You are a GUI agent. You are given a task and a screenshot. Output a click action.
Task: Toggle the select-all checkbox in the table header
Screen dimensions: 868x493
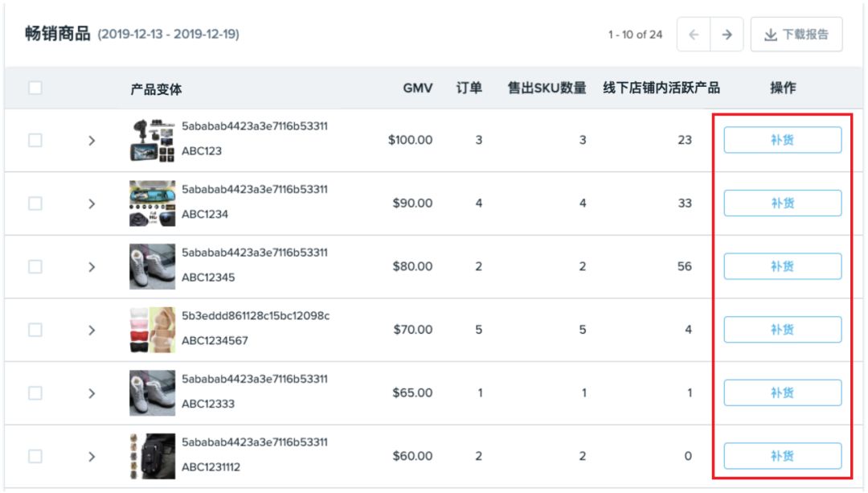(34, 88)
